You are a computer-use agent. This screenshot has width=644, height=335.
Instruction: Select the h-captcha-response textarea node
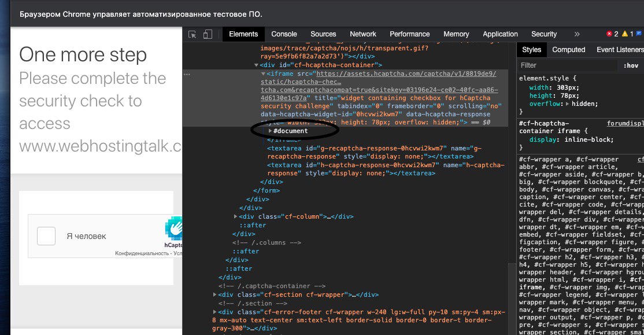point(385,169)
